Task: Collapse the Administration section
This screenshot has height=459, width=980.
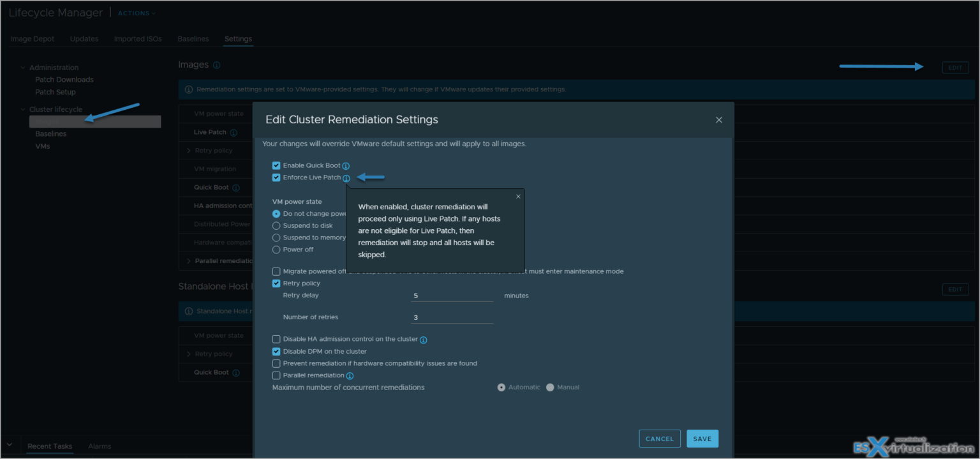Action: [22, 67]
